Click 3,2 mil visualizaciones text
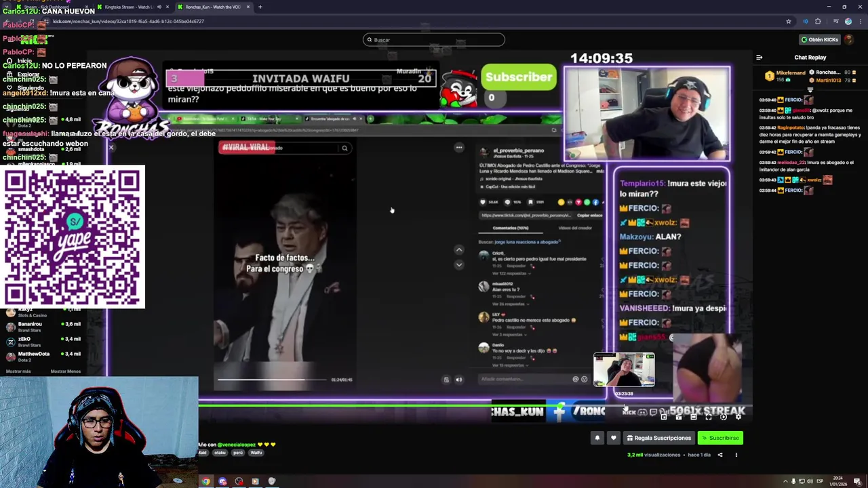This screenshot has height=488, width=868. [654, 455]
